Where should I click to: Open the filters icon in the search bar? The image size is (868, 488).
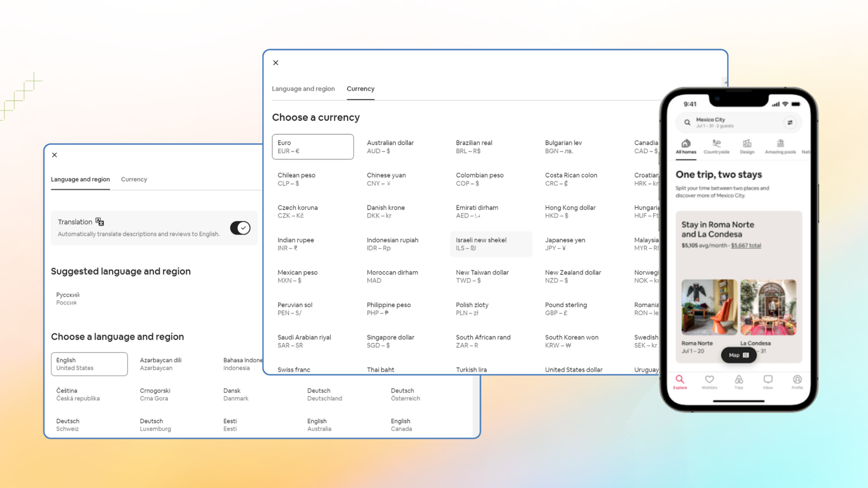[x=790, y=122]
